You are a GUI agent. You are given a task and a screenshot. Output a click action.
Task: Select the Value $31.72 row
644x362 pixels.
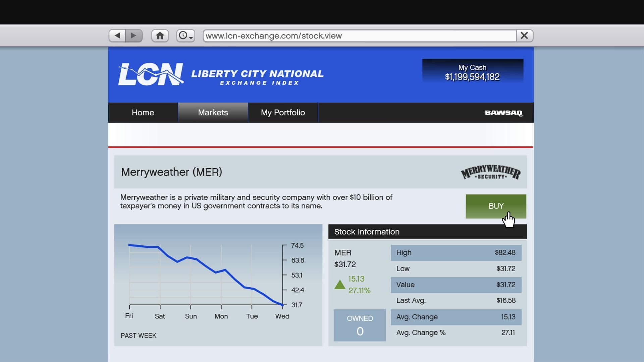pos(456,285)
